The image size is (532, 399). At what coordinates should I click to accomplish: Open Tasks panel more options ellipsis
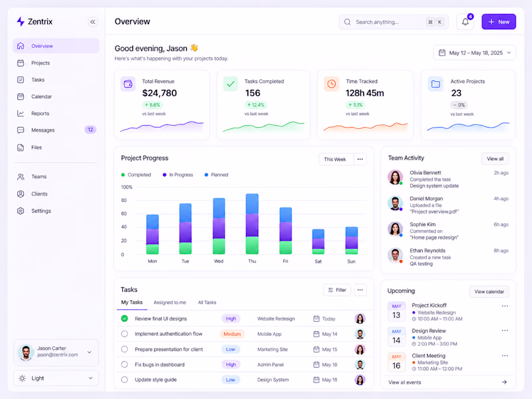pos(360,290)
